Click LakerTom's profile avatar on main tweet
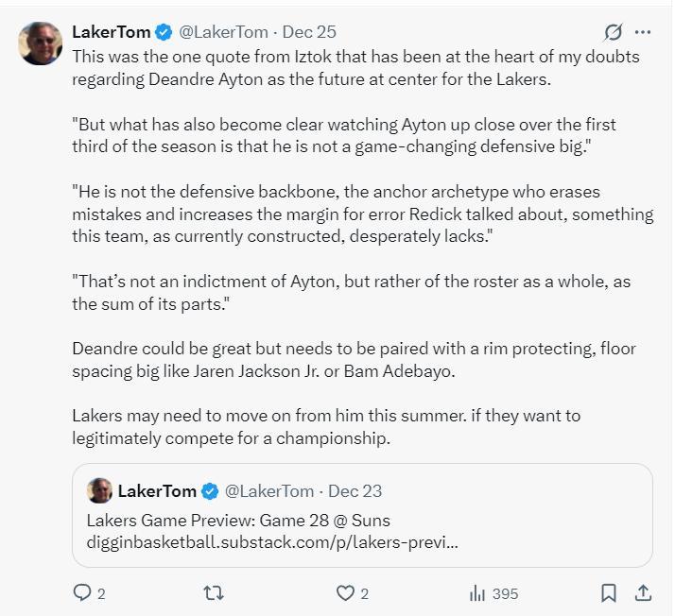This screenshot has height=616, width=675. coord(41,43)
